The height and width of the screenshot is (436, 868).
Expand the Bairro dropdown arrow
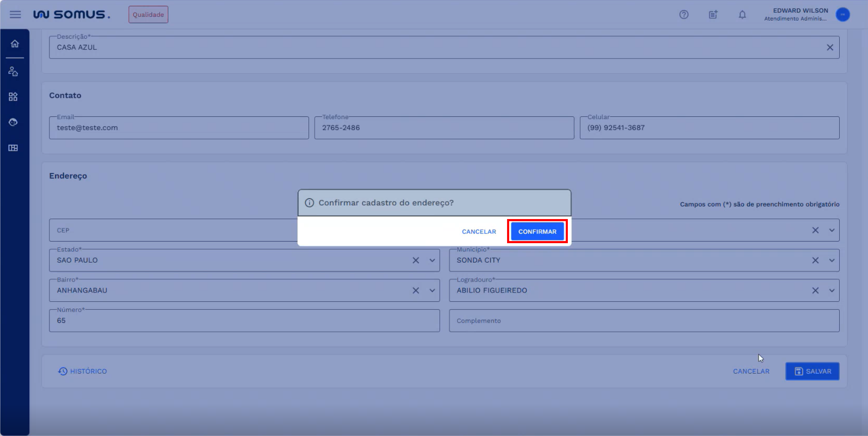tap(432, 290)
